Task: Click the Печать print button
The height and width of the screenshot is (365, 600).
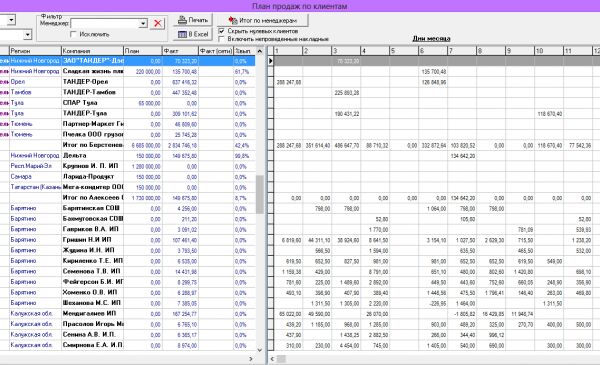Action: (193, 20)
